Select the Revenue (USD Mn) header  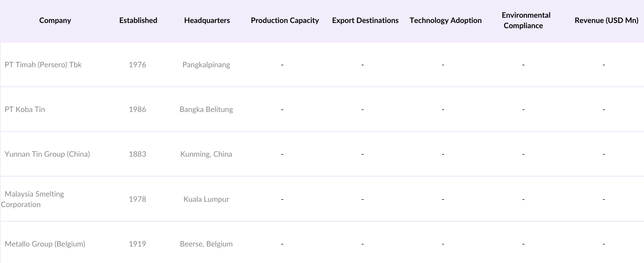pyautogui.click(x=606, y=21)
